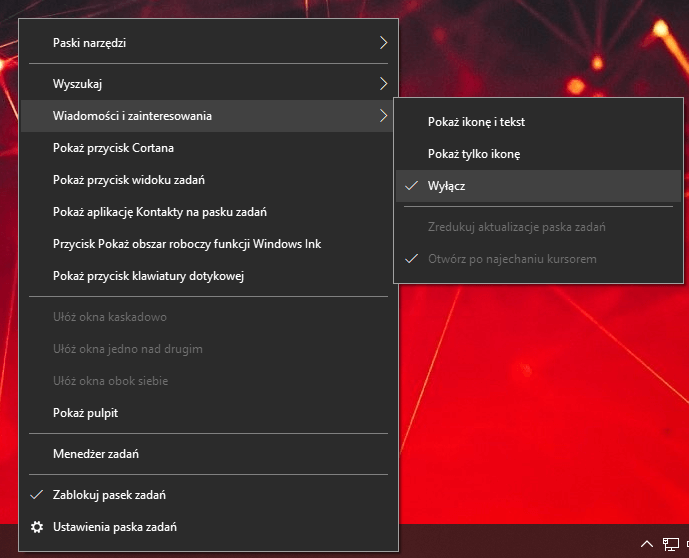Open Menedżer zadań
689x558 pixels.
(208, 454)
